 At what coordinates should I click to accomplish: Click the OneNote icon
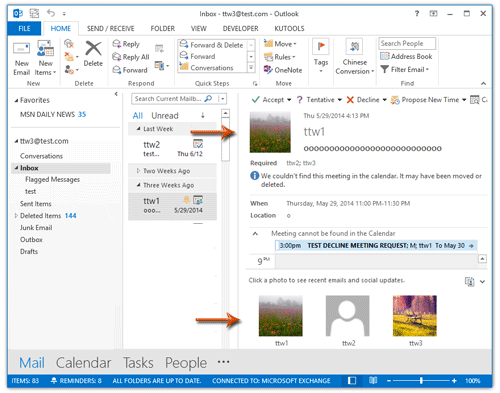[268, 70]
